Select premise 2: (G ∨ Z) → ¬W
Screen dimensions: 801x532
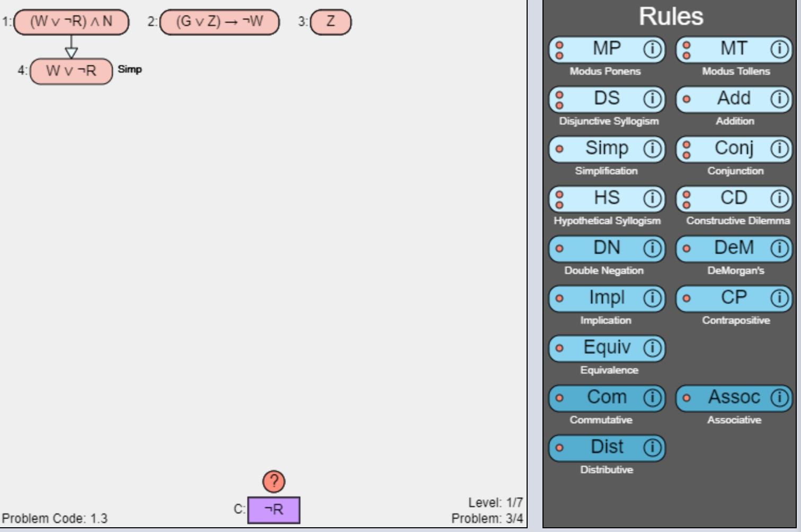(218, 22)
